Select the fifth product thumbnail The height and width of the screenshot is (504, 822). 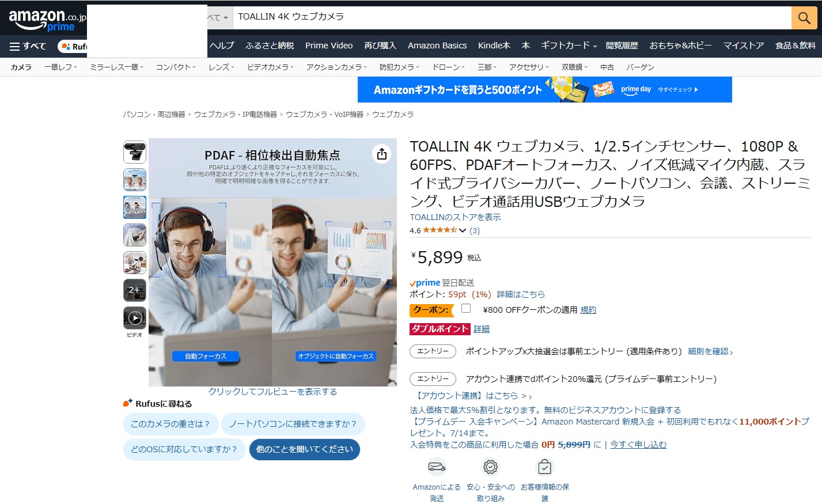coord(135,263)
